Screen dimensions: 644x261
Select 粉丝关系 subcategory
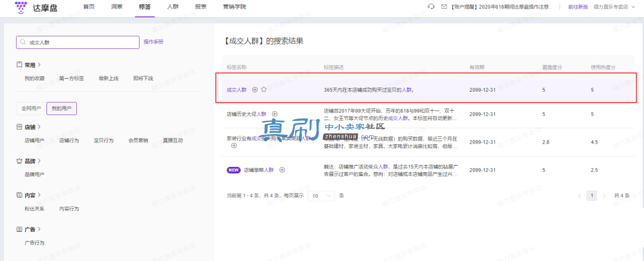point(35,209)
